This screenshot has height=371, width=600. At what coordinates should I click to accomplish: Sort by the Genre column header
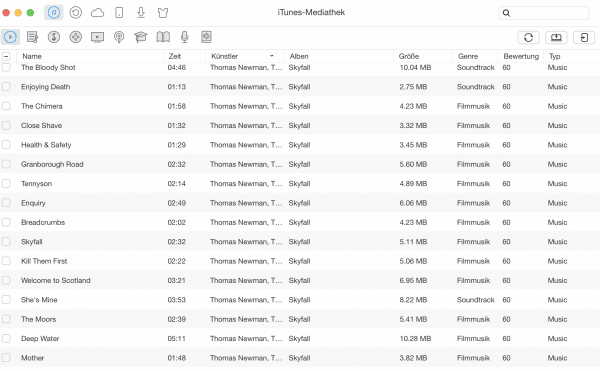[468, 56]
